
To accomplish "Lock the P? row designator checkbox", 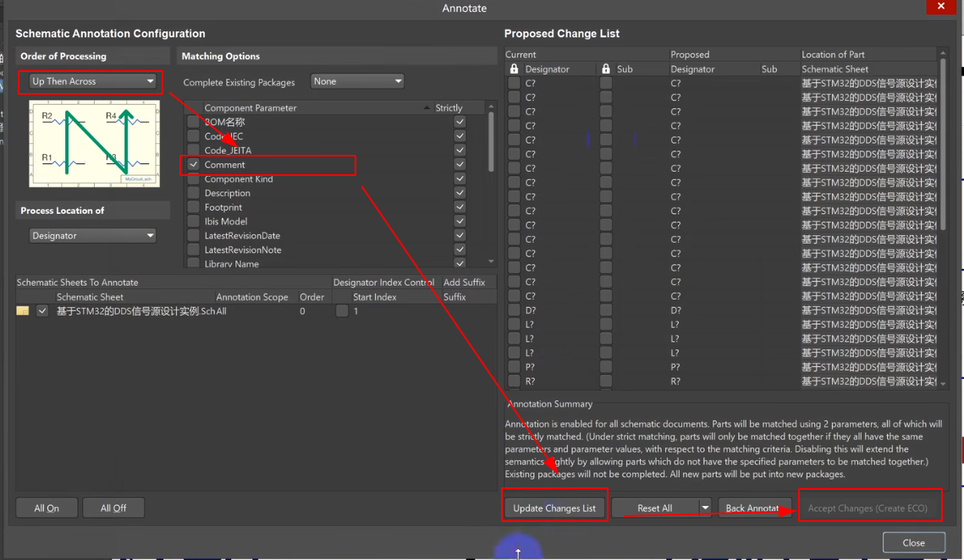I will pyautogui.click(x=514, y=367).
